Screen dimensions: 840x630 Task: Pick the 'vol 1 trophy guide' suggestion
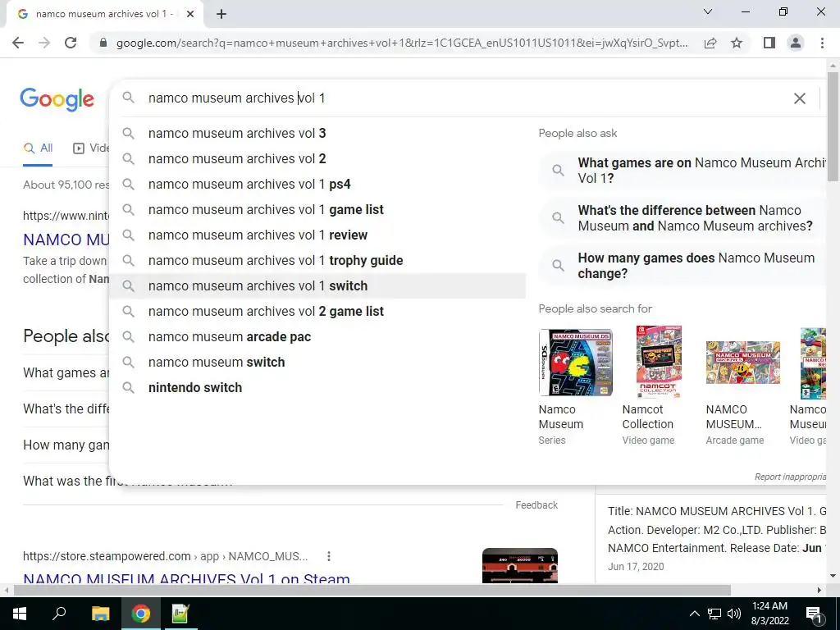[x=317, y=260]
